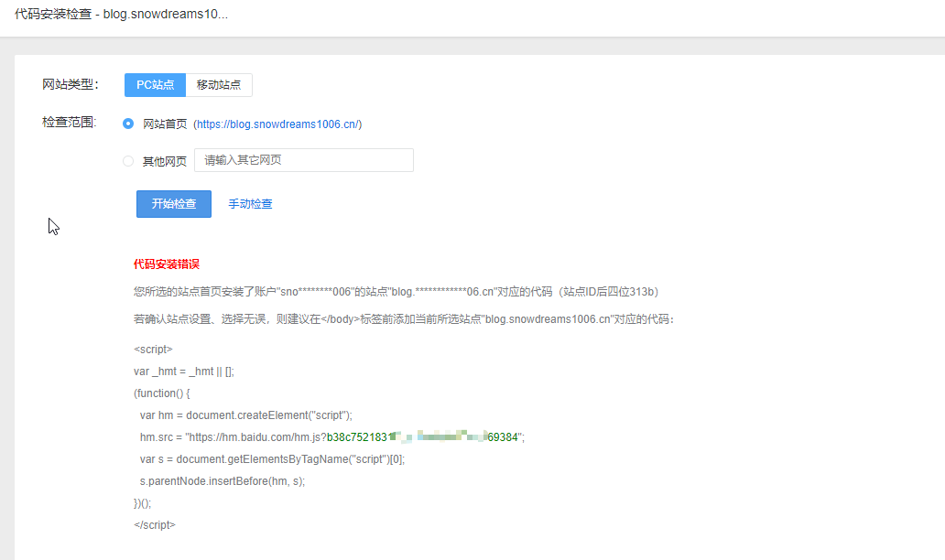The height and width of the screenshot is (560, 945).
Task: Click the 检查范围 label
Action: (x=69, y=123)
